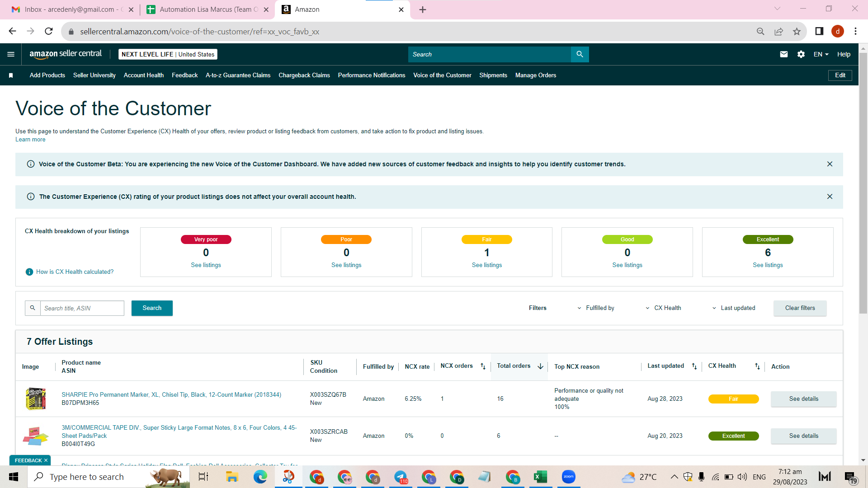Open Microsoft Edge from taskbar
The height and width of the screenshot is (488, 868).
pos(260,477)
